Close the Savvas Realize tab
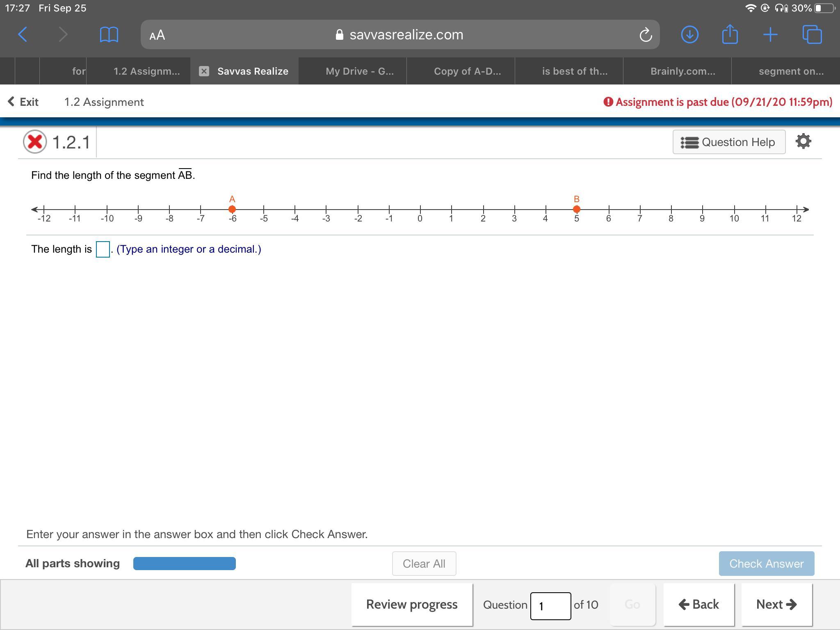The height and width of the screenshot is (630, 840). point(204,71)
